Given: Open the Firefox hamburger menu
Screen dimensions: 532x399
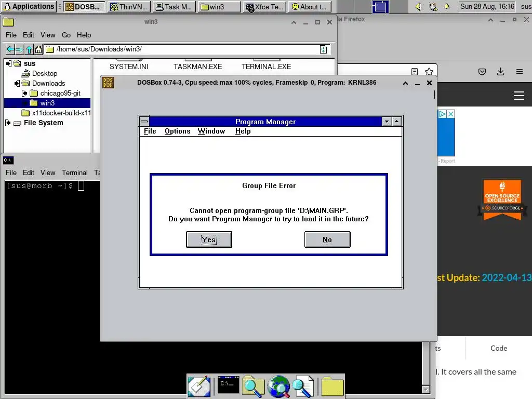Looking at the screenshot, I should 520,72.
